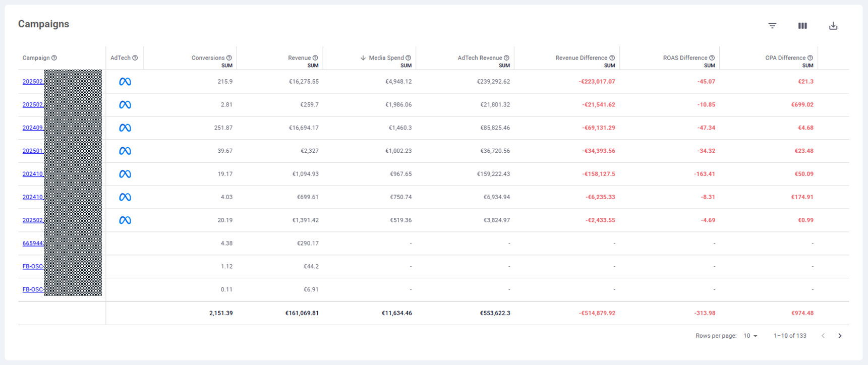The image size is (868, 365).
Task: Click help icon beside Media Spend header
Action: coord(408,58)
